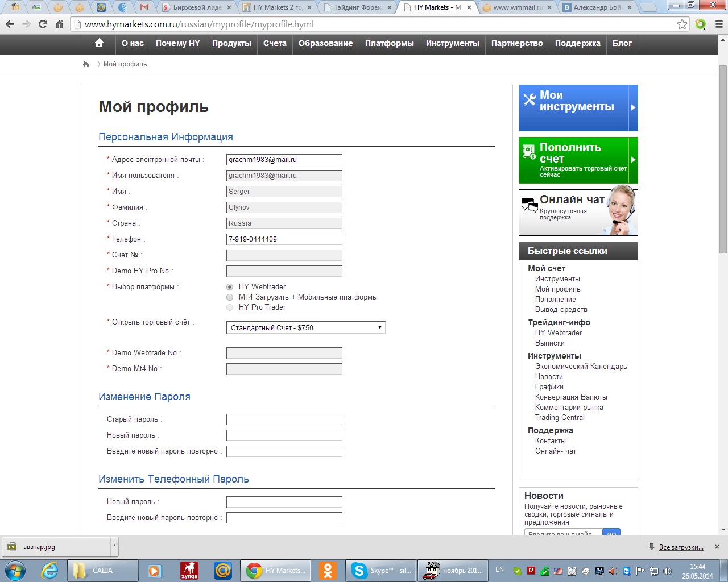Open the САША folder in taskbar
Image resolution: width=728 pixels, height=582 pixels.
pyautogui.click(x=103, y=570)
